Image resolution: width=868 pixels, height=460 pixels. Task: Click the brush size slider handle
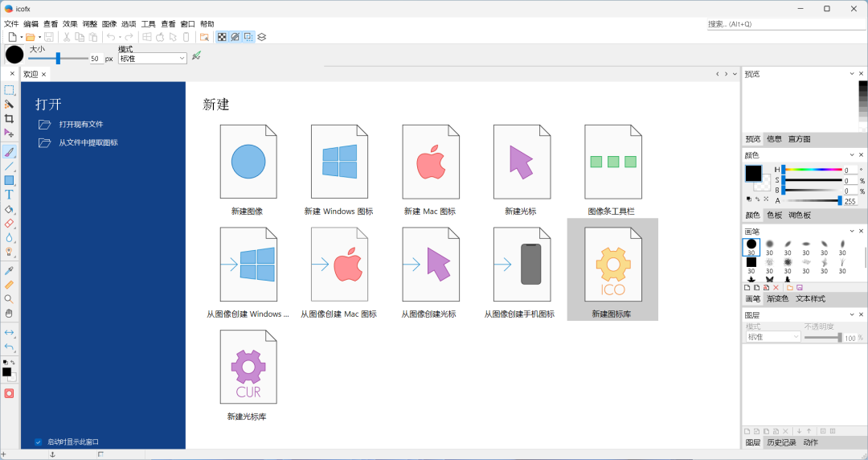click(x=58, y=58)
